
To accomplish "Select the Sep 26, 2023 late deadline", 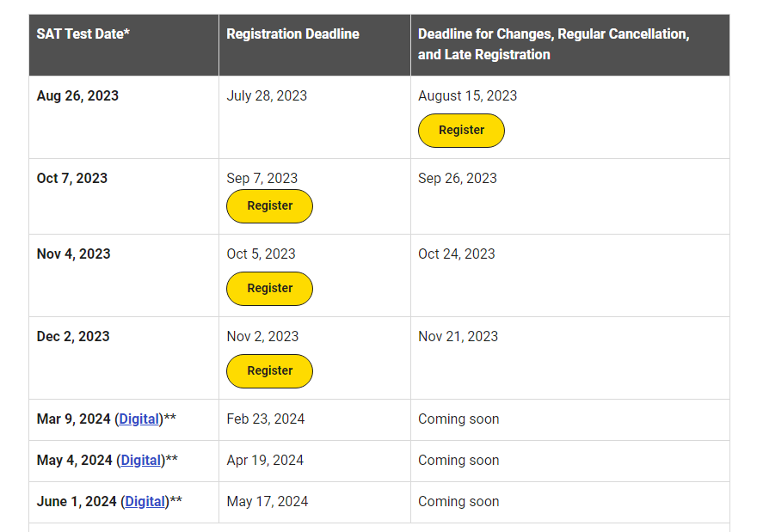I will (x=457, y=179).
